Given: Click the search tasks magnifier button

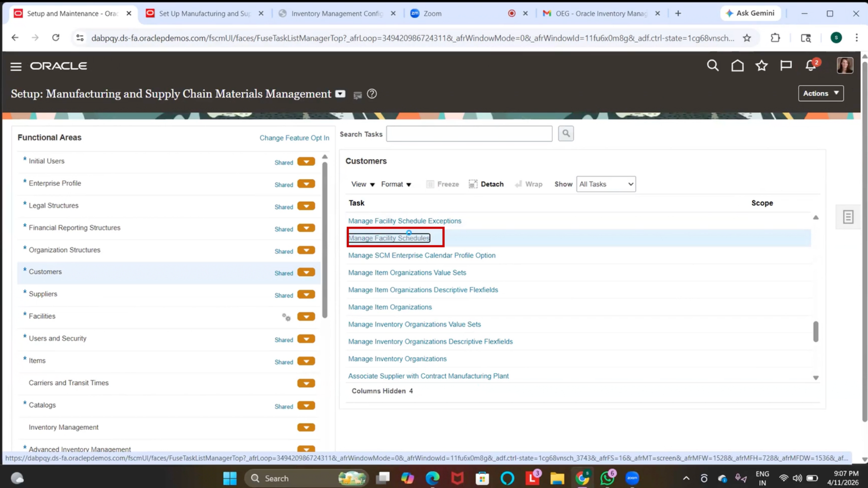Looking at the screenshot, I should point(566,133).
